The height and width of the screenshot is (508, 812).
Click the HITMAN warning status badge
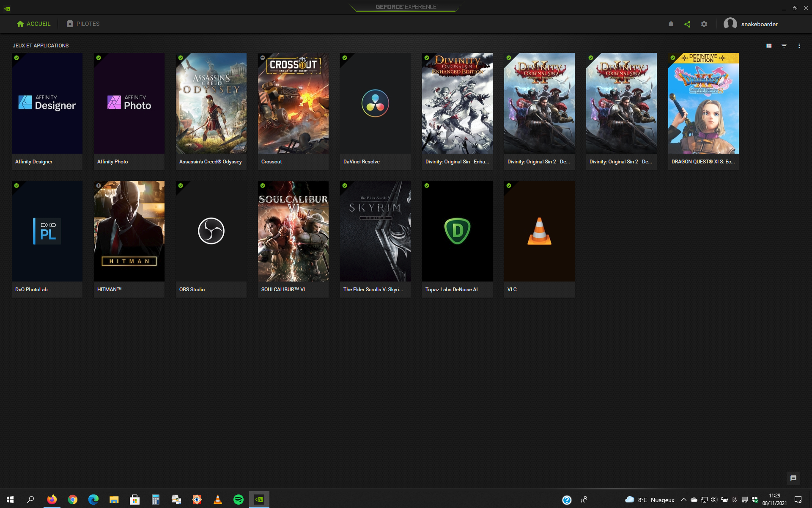tap(99, 185)
